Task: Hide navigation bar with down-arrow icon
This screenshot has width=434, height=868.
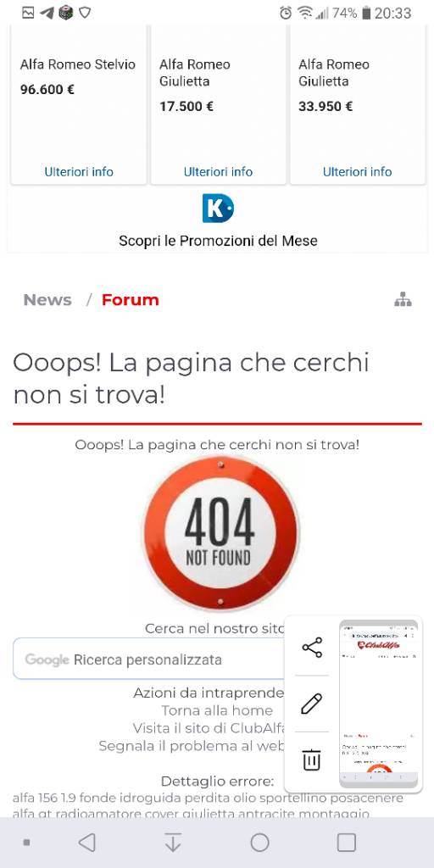Action: click(173, 843)
